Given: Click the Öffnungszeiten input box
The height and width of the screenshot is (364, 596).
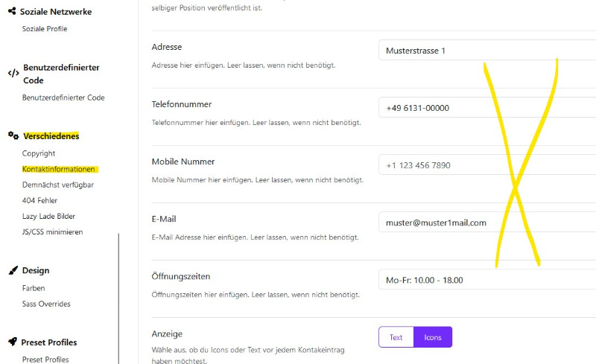Looking at the screenshot, I should tap(487, 280).
